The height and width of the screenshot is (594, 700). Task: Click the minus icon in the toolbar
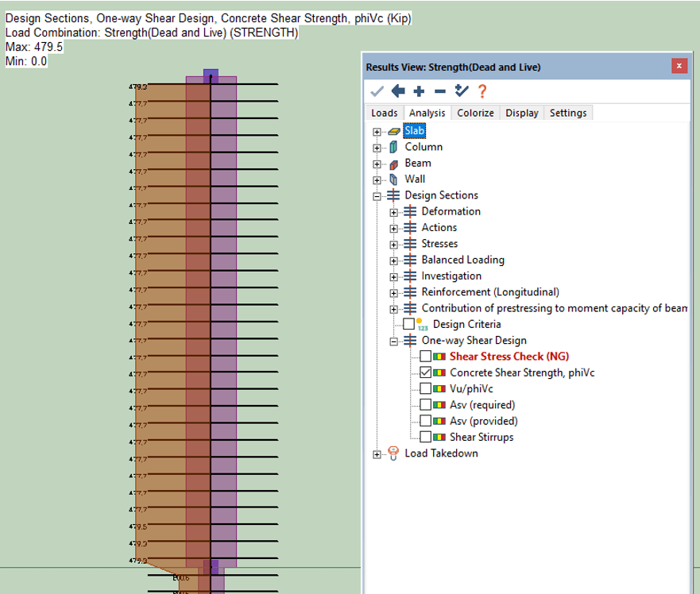tap(440, 91)
